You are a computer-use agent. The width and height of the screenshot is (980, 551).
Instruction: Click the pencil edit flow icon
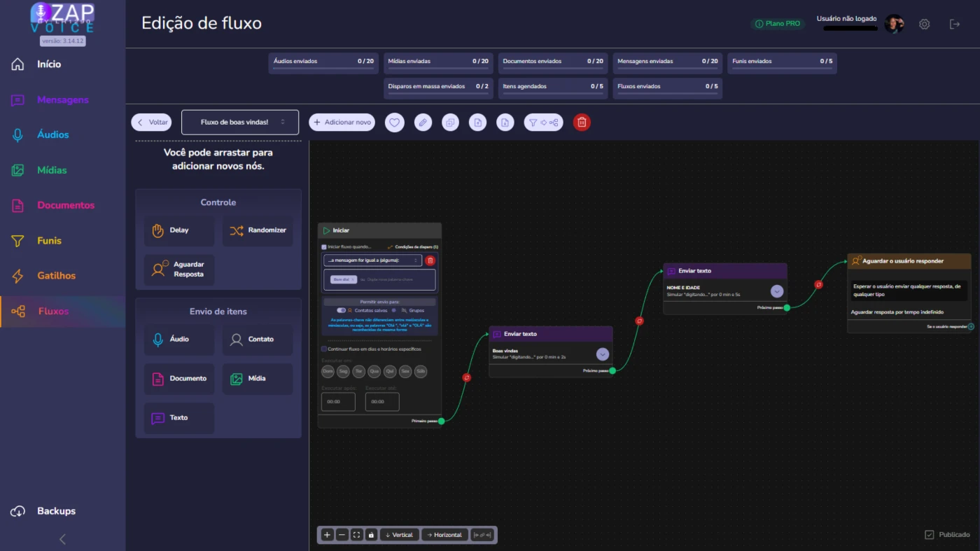[x=422, y=123]
